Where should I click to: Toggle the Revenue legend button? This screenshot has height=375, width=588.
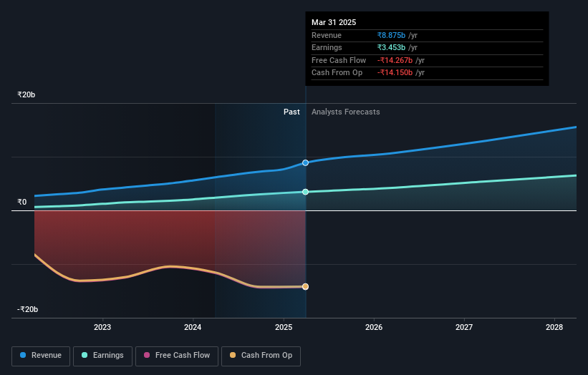(x=41, y=356)
